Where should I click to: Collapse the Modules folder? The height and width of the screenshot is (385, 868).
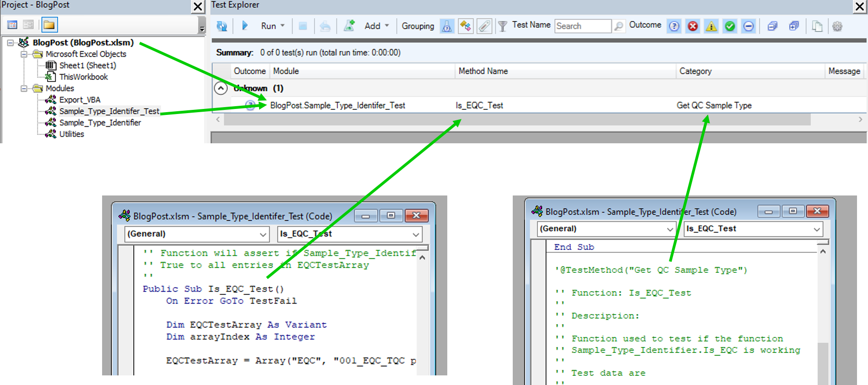(24, 88)
